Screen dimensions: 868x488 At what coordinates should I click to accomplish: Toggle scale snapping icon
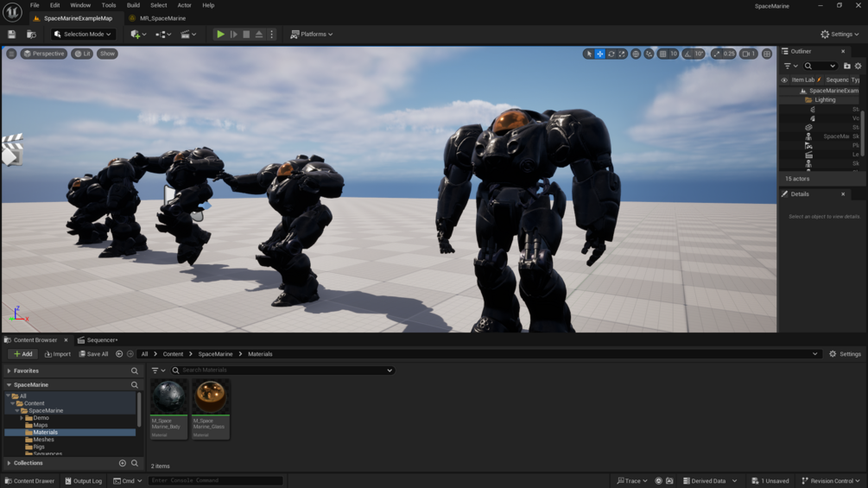716,54
